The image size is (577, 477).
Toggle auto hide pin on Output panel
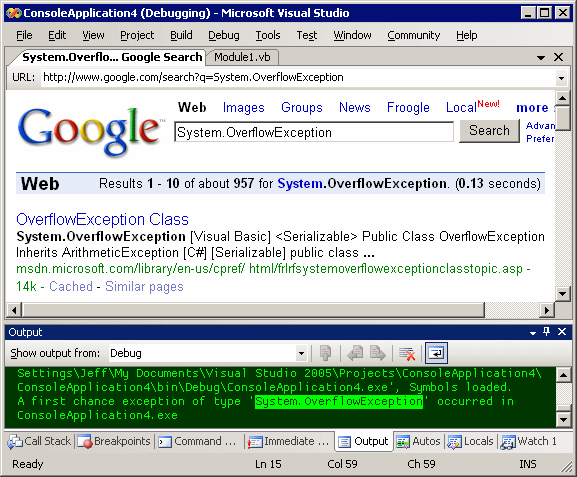tap(546, 332)
